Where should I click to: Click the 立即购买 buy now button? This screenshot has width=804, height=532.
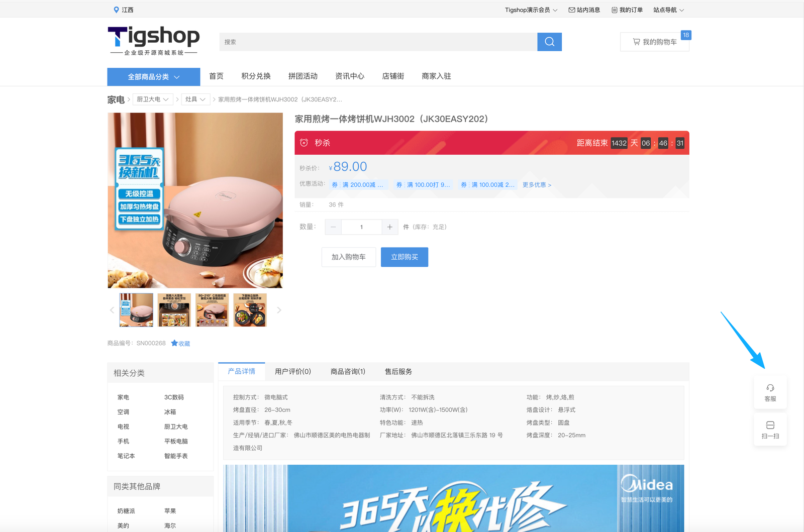coord(404,257)
